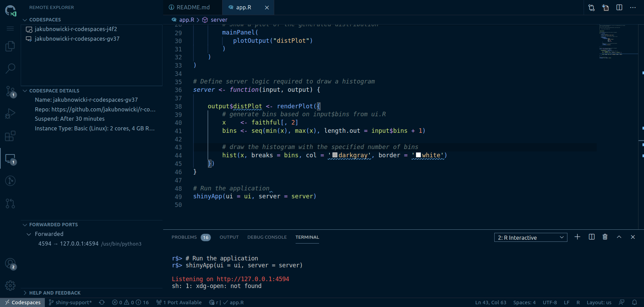Collapse the CODESPACES section

[x=25, y=20]
